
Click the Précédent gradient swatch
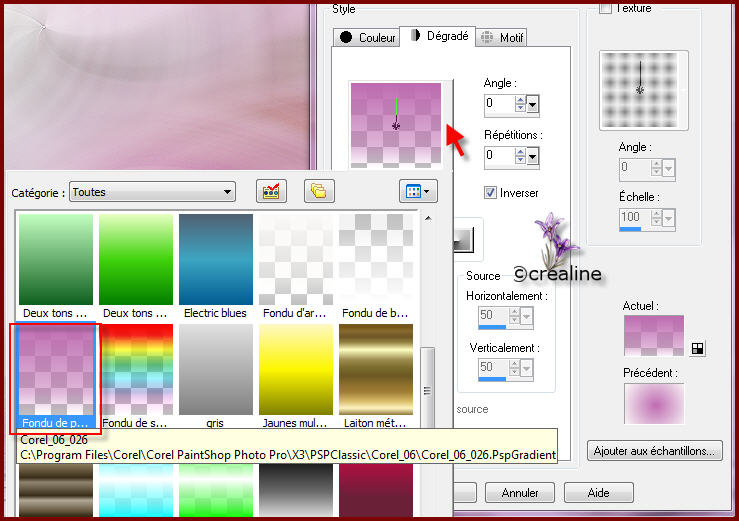654,403
